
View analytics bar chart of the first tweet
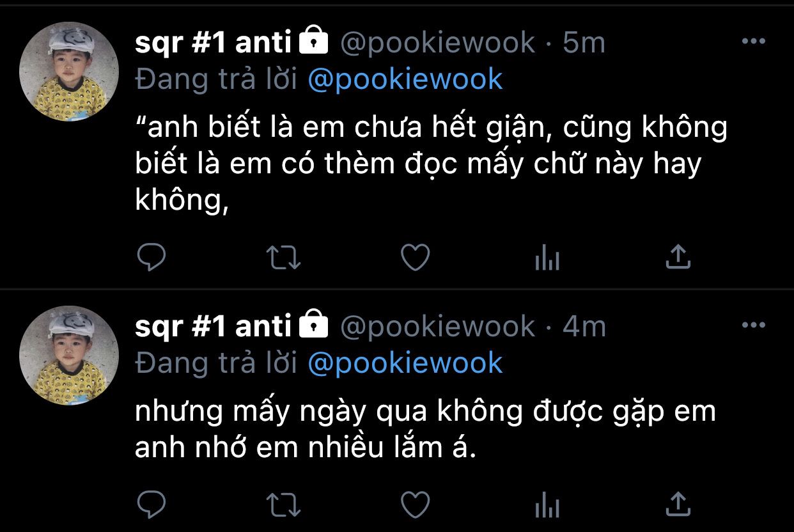click(547, 258)
